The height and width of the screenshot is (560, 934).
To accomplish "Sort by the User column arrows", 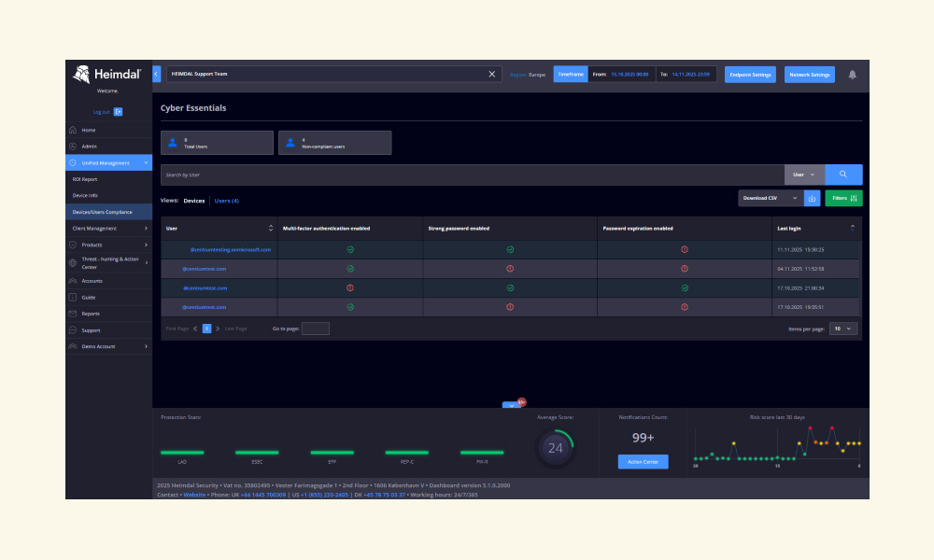I will [271, 228].
